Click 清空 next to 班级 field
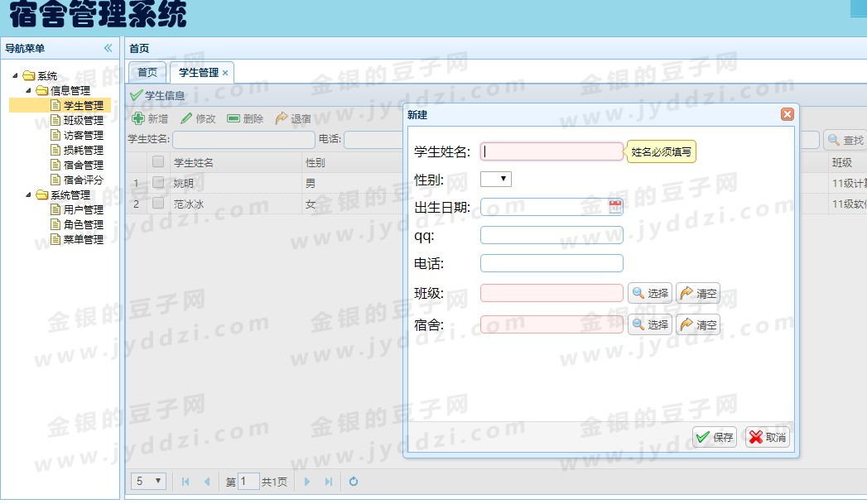Screen dimensions: 867x504 point(698,293)
